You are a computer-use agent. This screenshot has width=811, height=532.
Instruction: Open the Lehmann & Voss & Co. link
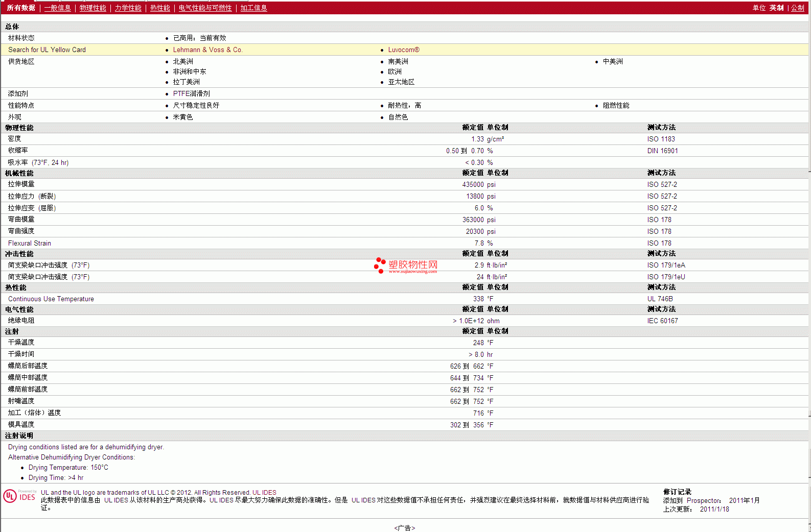[207, 50]
